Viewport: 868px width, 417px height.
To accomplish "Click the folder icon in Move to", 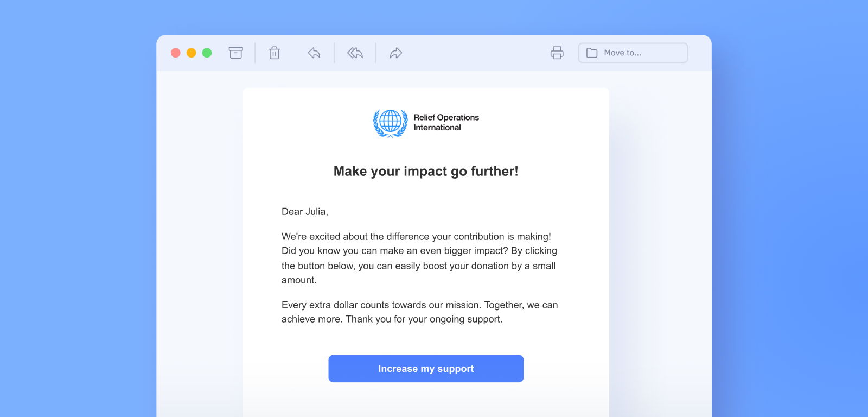I will pyautogui.click(x=592, y=53).
